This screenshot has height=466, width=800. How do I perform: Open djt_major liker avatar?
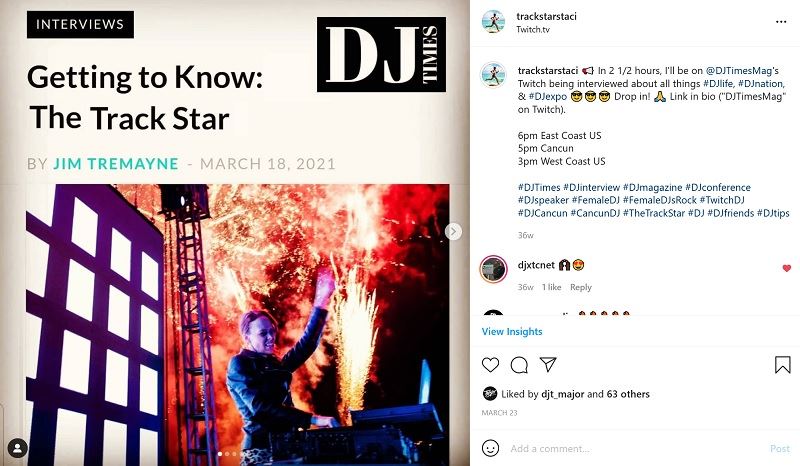tap(490, 394)
